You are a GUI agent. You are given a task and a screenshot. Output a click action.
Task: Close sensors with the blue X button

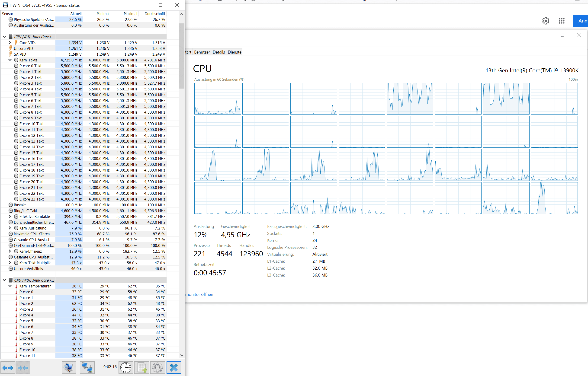(x=174, y=368)
